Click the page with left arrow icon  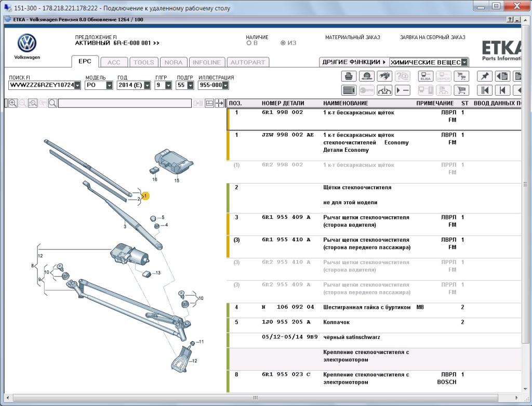pyautogui.click(x=502, y=76)
